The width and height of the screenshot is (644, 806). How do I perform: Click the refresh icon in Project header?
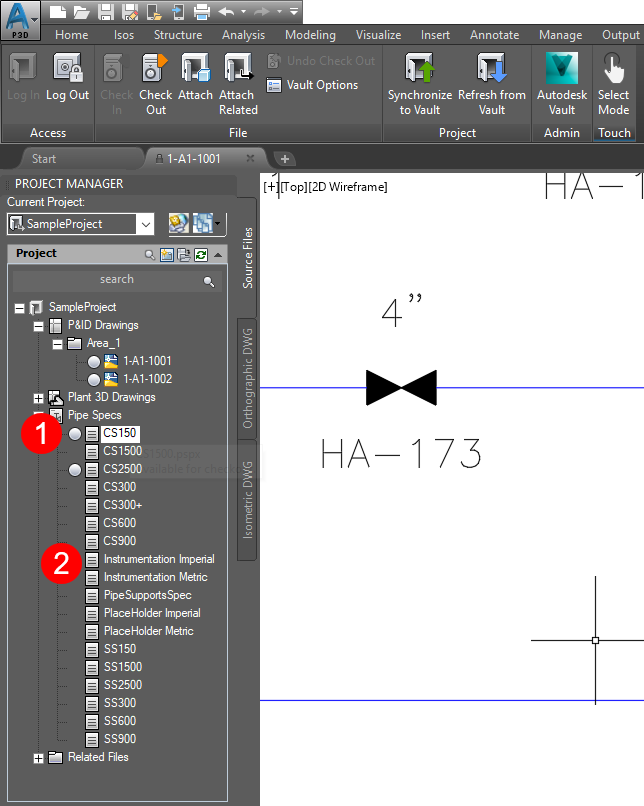point(200,255)
